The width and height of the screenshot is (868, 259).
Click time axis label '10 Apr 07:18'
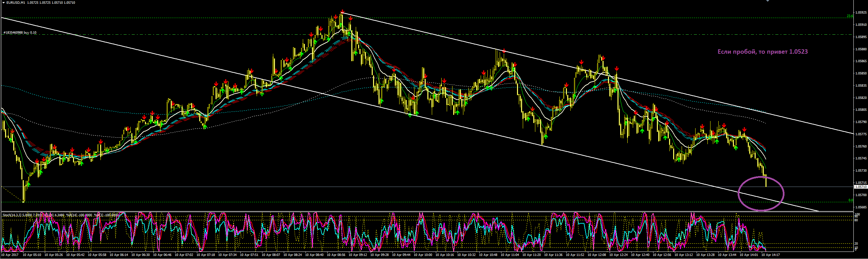[x=206, y=255]
